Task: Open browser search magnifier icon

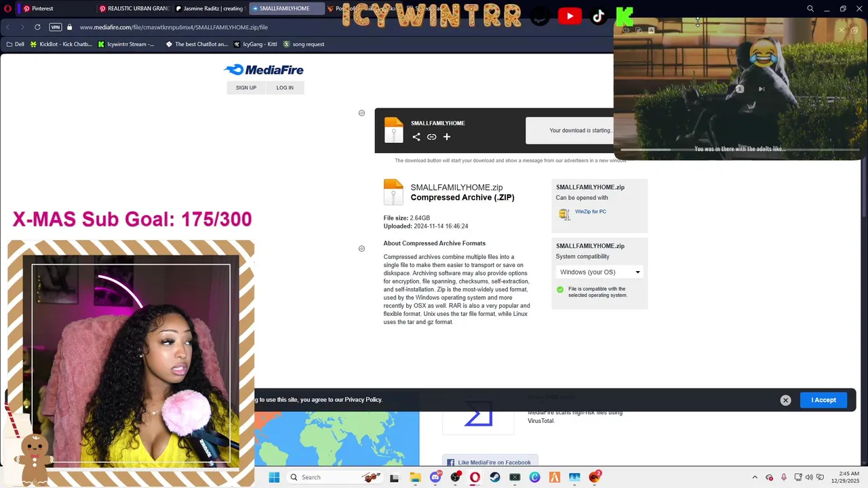Action: 810,9
